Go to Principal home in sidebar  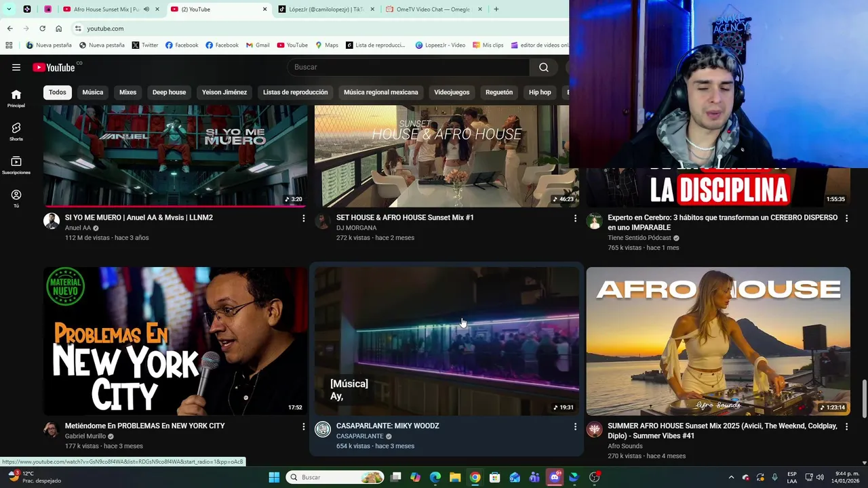(16, 99)
